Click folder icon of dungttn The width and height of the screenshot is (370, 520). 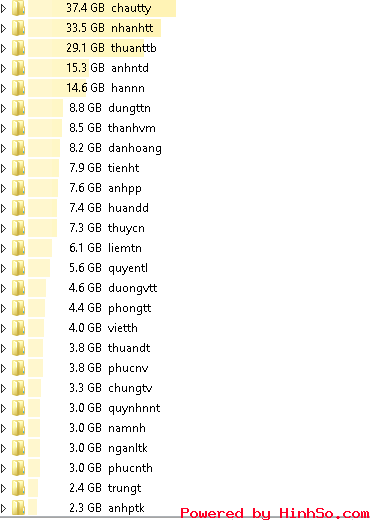(18, 108)
